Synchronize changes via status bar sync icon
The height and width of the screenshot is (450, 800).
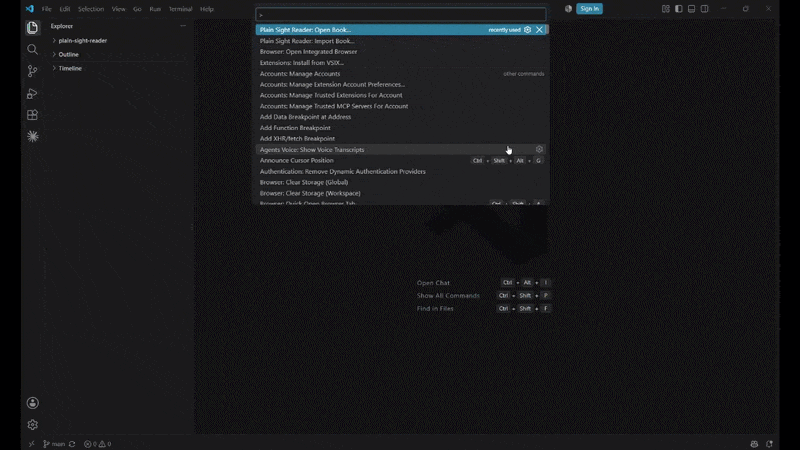pyautogui.click(x=72, y=444)
